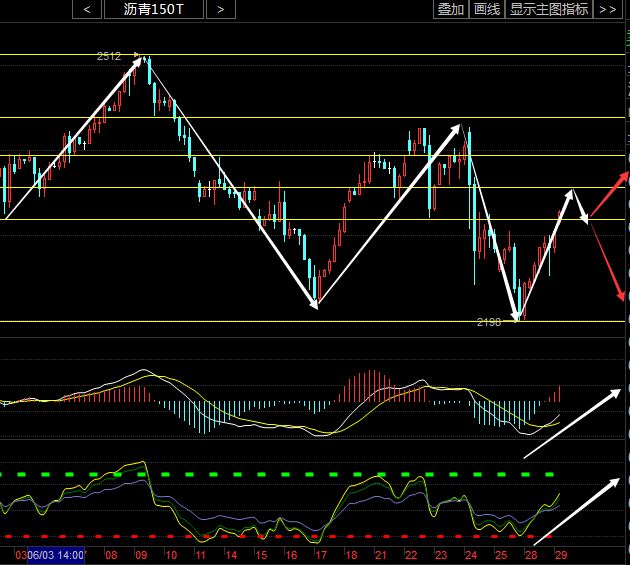Click the 2512 high price label
Image resolution: width=630 pixels, height=565 pixels.
[x=109, y=57]
